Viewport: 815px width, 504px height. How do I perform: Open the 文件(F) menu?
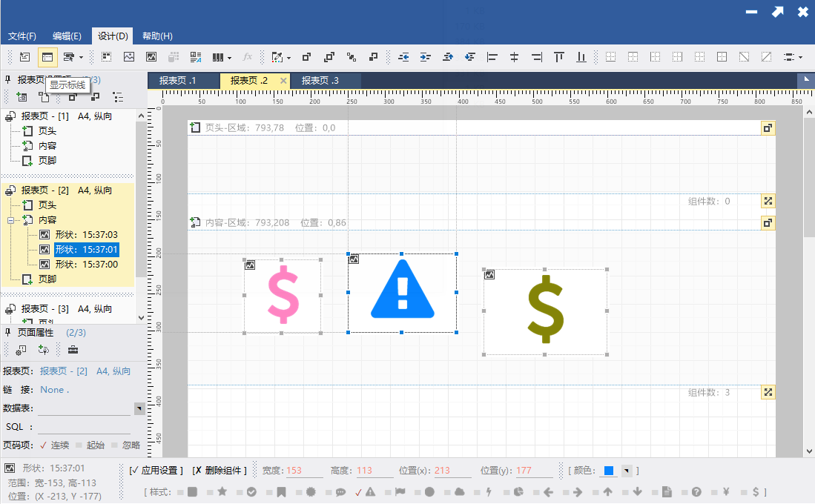[x=22, y=36]
